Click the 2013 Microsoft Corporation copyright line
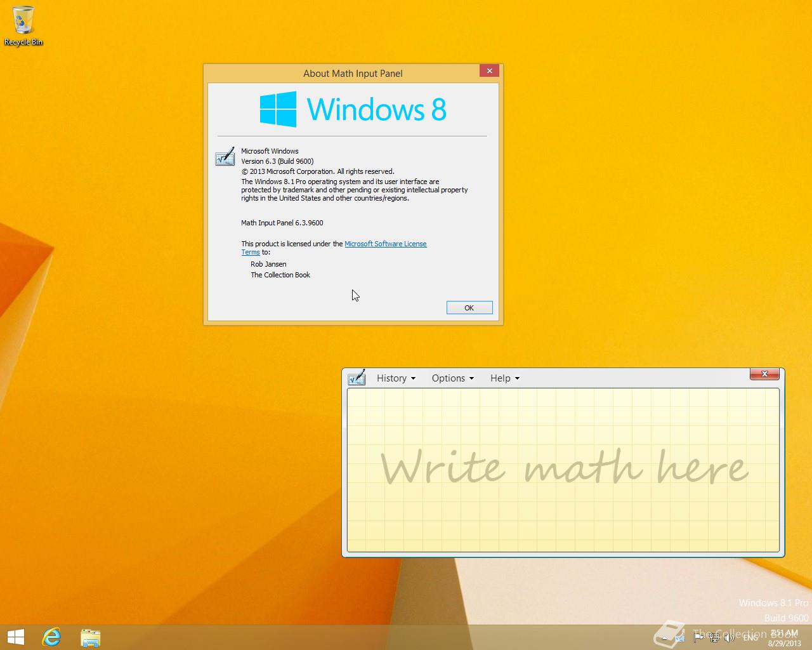Image resolution: width=812 pixels, height=650 pixels. (x=318, y=171)
